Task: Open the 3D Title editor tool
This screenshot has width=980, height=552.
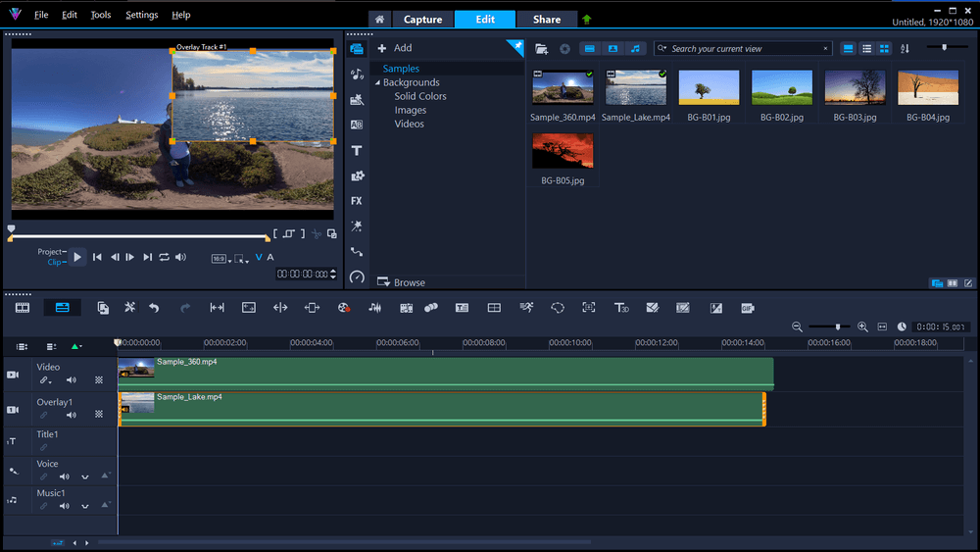Action: [621, 308]
